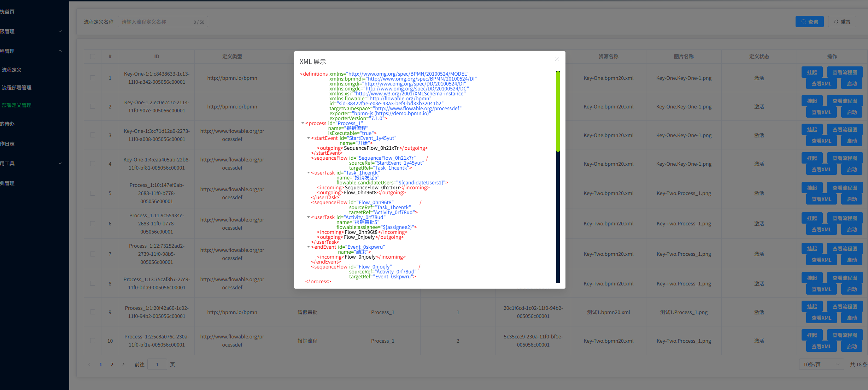Toggle the select-all header checkbox
Viewport: 868px width, 390px height.
[x=93, y=57]
